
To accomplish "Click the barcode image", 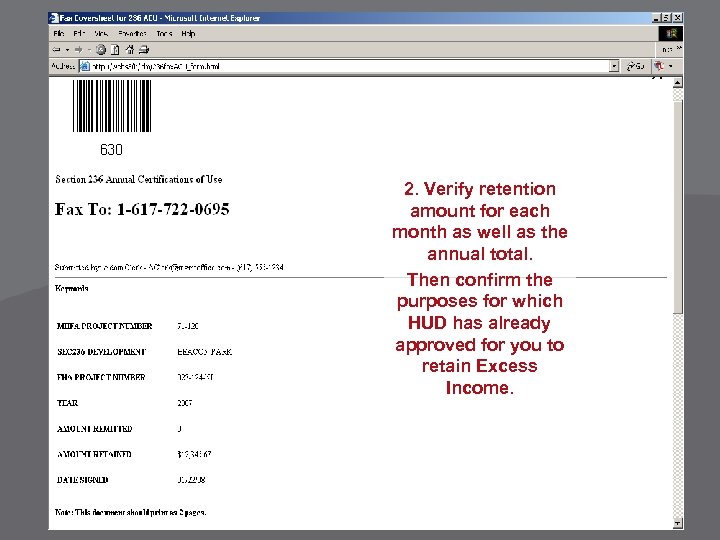I will (112, 106).
